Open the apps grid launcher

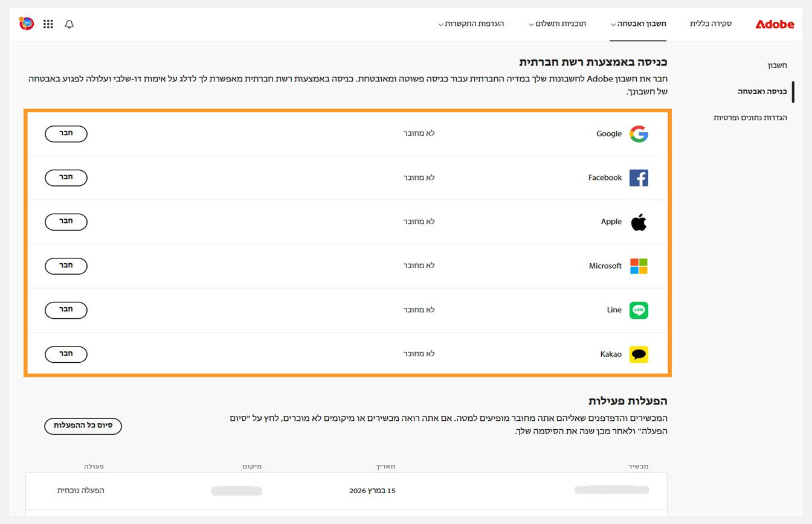[x=48, y=24]
